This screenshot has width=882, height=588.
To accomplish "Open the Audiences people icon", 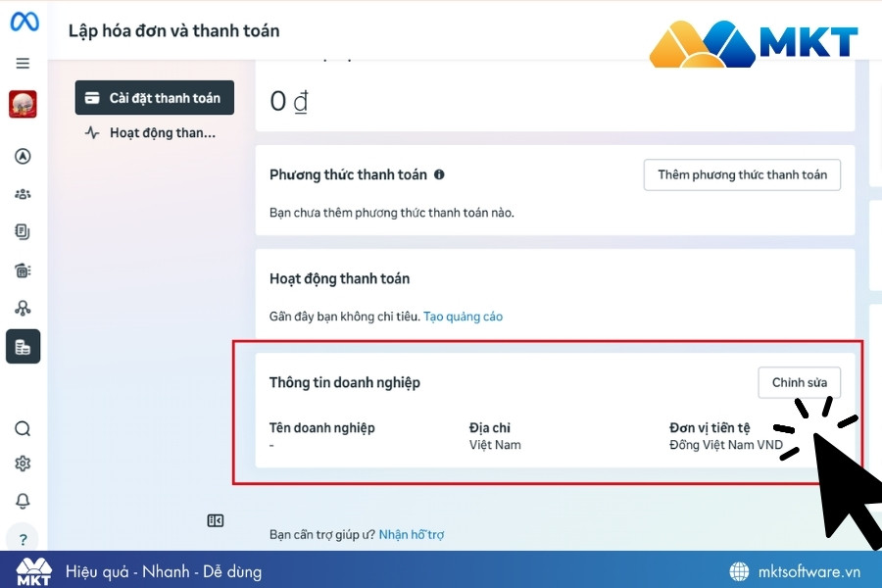I will tap(23, 193).
